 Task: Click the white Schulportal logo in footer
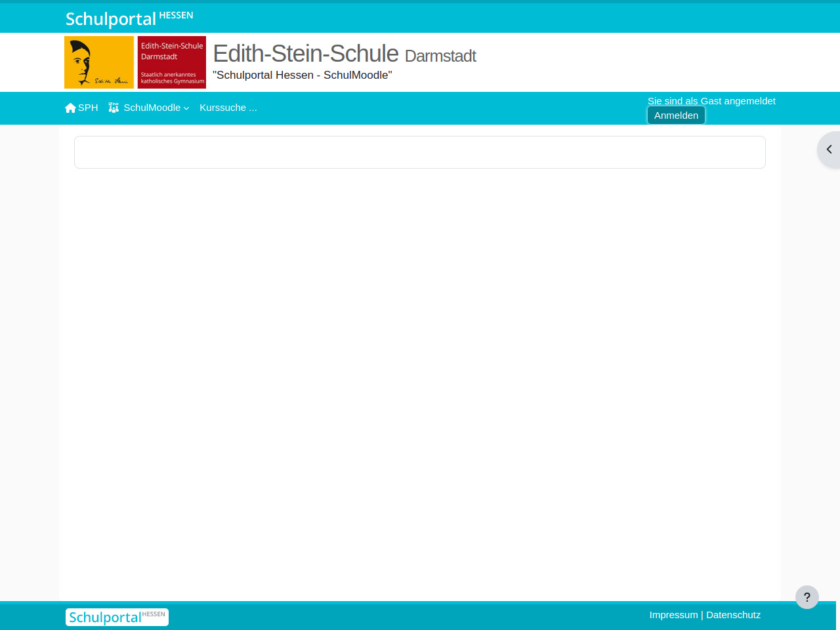[117, 617]
